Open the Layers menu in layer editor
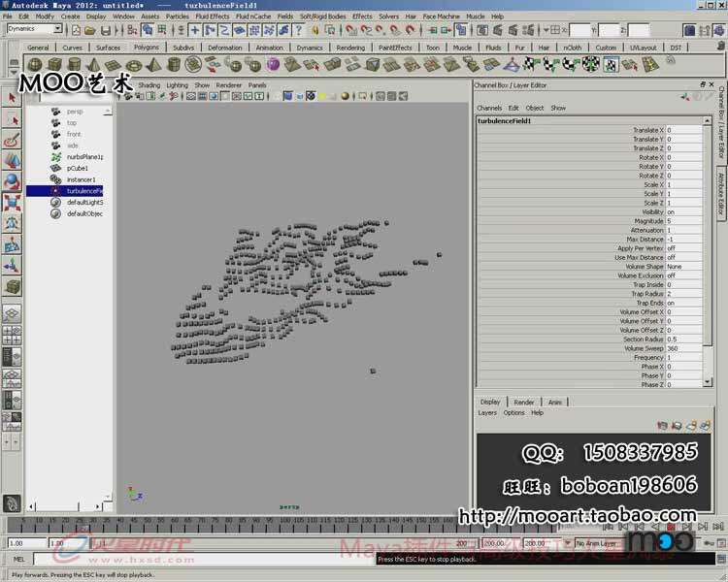Screen dimensions: 728x582 (487, 412)
